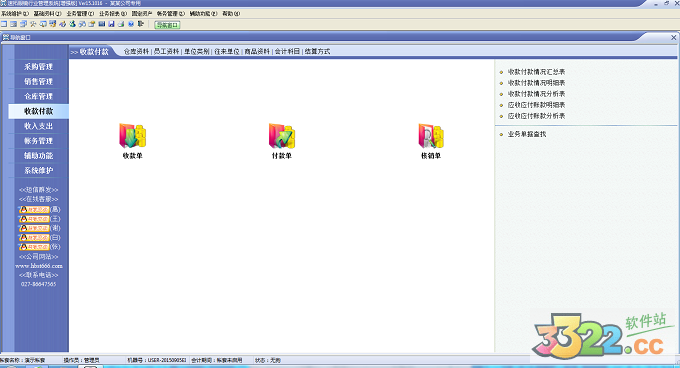Click status bar entry 状态：无狗

coord(268,360)
